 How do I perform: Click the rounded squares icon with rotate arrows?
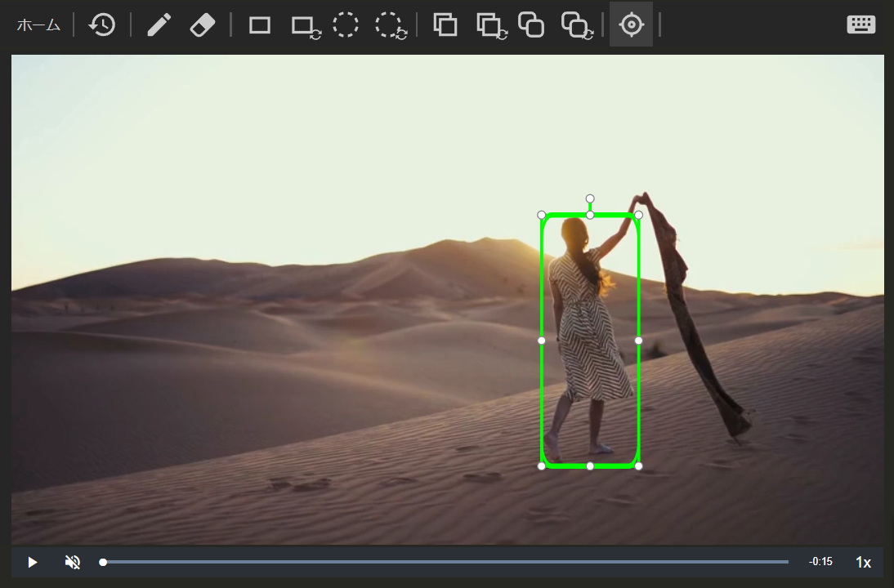pyautogui.click(x=577, y=26)
